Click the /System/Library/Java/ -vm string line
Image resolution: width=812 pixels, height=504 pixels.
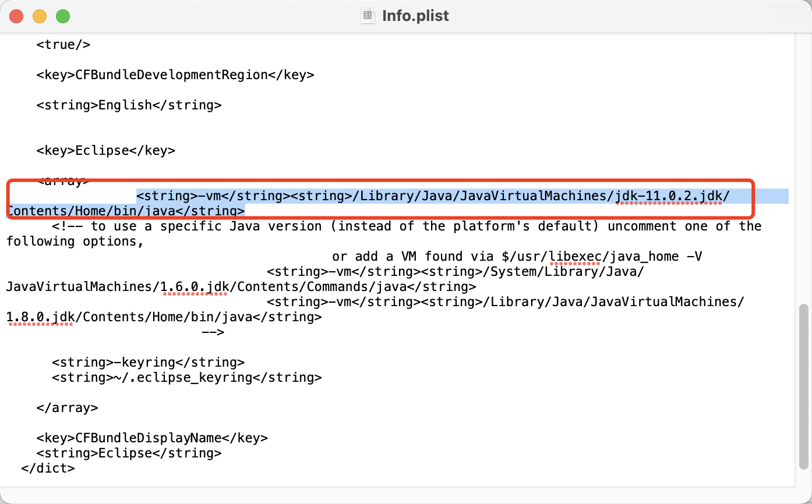(x=455, y=271)
